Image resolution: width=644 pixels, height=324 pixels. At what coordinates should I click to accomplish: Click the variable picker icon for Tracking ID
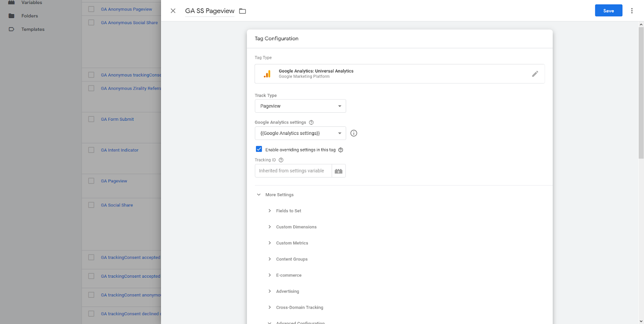(339, 171)
